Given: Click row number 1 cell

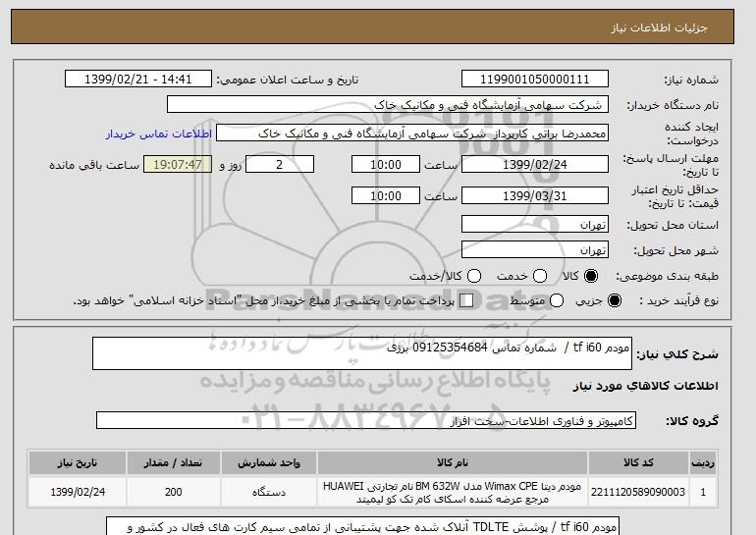Looking at the screenshot, I should (x=703, y=492).
